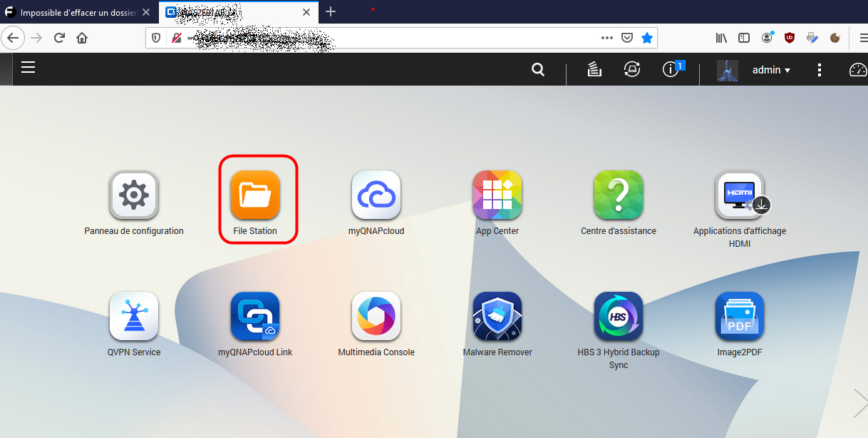This screenshot has width=868, height=438.
Task: Open a new browser tab
Action: click(331, 12)
